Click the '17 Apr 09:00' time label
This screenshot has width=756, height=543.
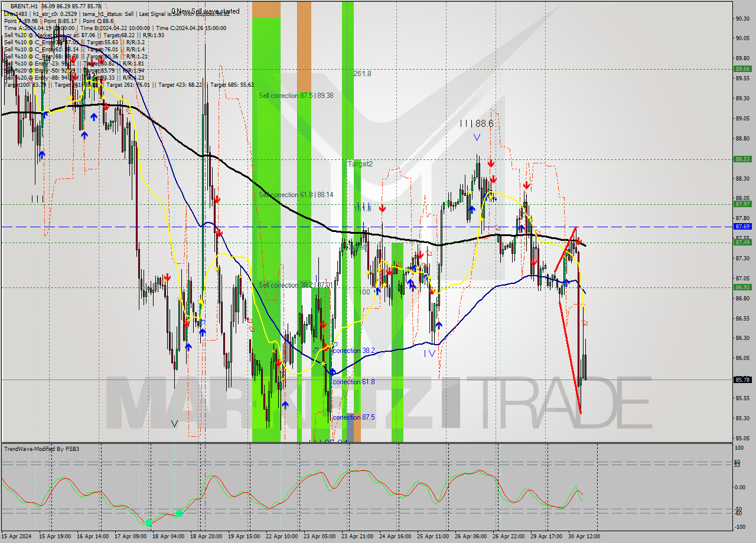[132, 536]
